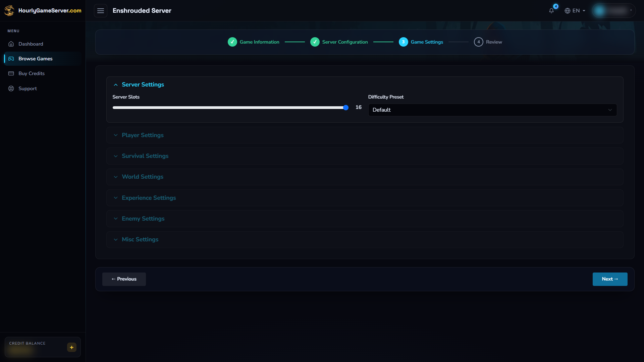
Task: Click the Buy Credits card icon
Action: click(x=11, y=73)
